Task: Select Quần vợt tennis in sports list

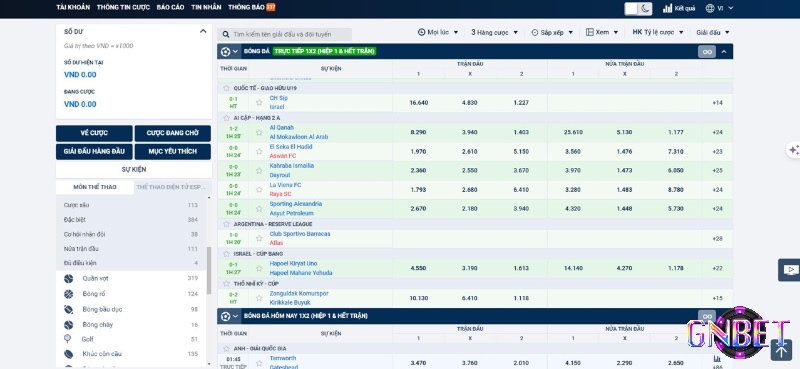Action: point(131,279)
